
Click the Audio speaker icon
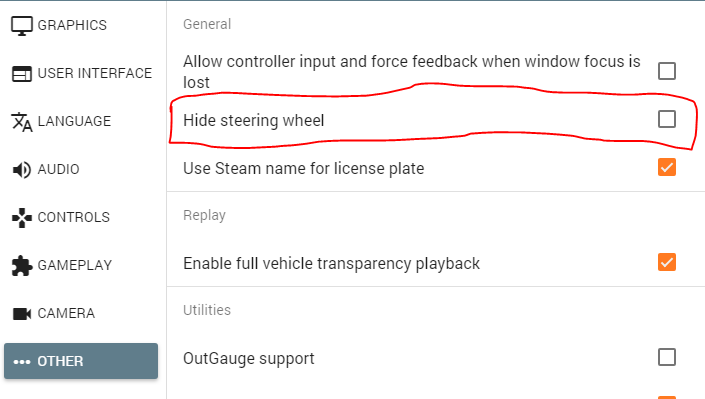tap(22, 170)
